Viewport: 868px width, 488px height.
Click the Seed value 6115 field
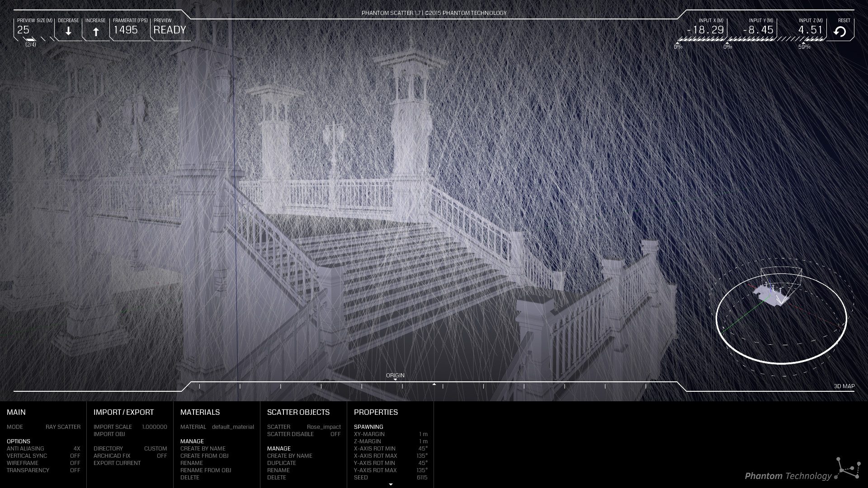tap(422, 478)
